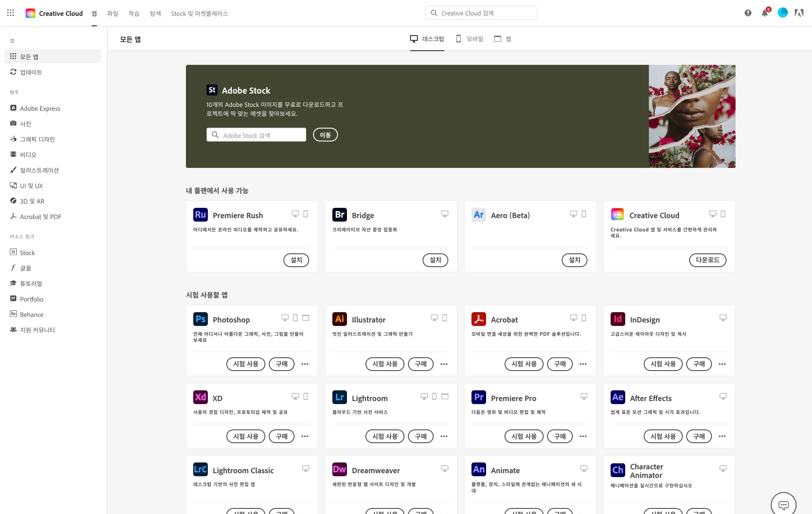The height and width of the screenshot is (514, 812).
Task: Select 3D 및 AR in sidebar
Action: pos(53,201)
